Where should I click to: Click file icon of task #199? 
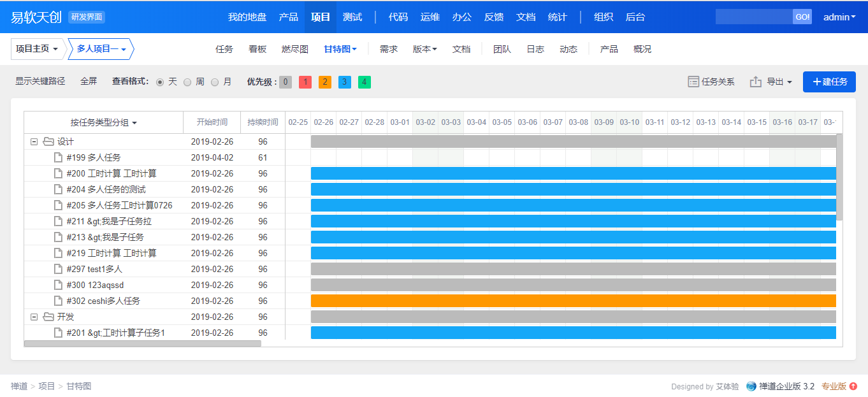click(x=58, y=157)
